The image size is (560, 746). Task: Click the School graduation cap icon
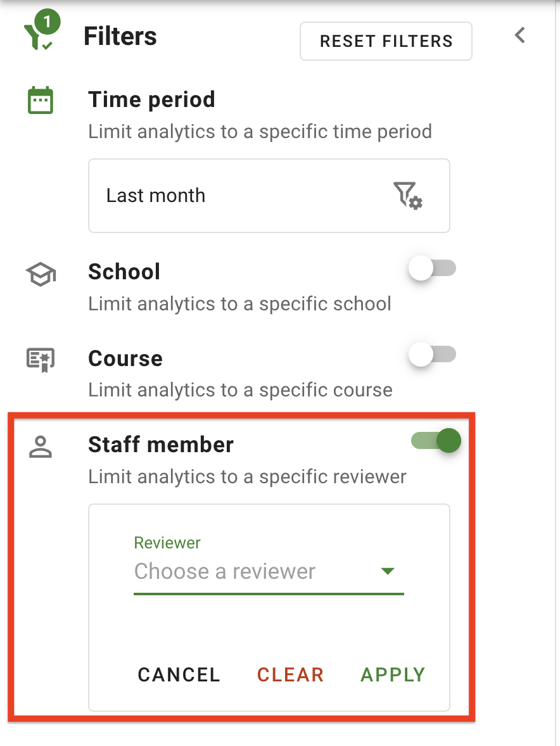click(x=41, y=274)
